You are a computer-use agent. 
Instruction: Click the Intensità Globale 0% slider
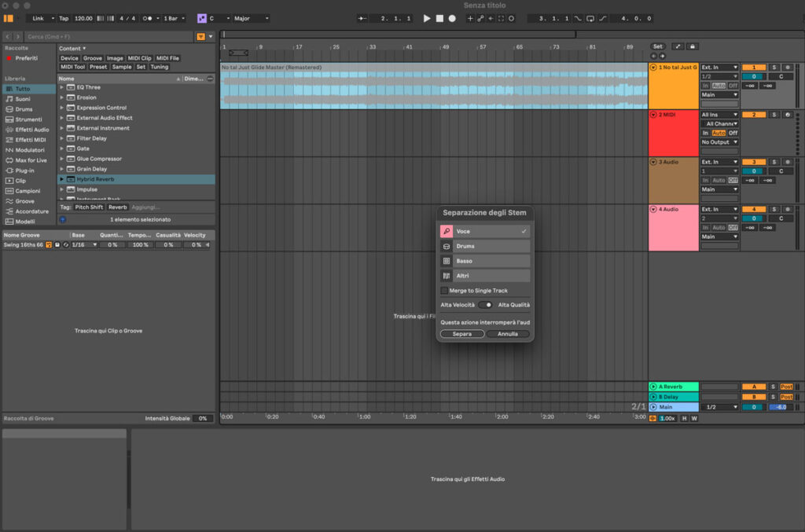click(x=202, y=419)
